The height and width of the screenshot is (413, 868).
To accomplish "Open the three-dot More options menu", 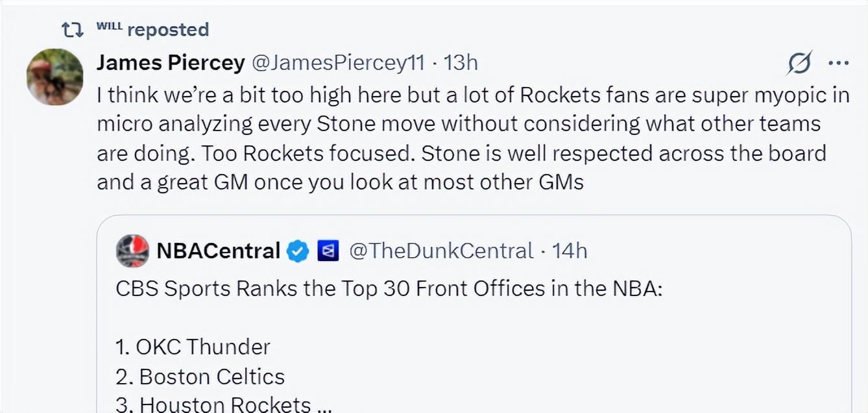I will tap(838, 63).
